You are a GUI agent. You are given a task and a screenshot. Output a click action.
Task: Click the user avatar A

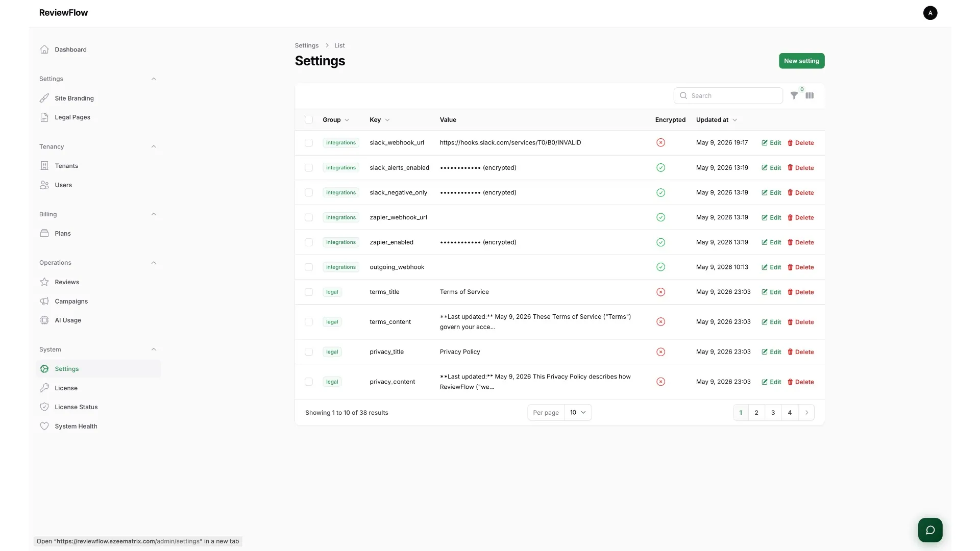[930, 13]
